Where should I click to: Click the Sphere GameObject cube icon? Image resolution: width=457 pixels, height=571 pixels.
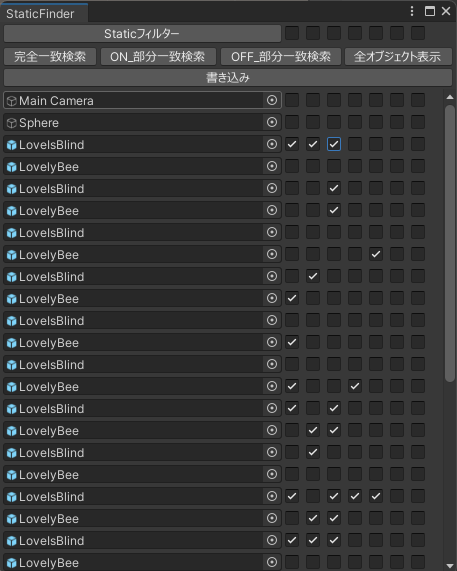pyautogui.click(x=12, y=123)
